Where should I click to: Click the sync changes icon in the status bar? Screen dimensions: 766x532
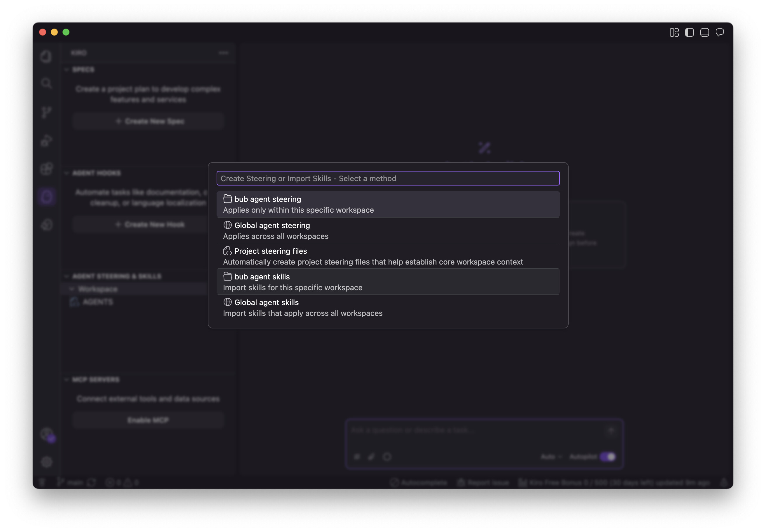pos(91,482)
